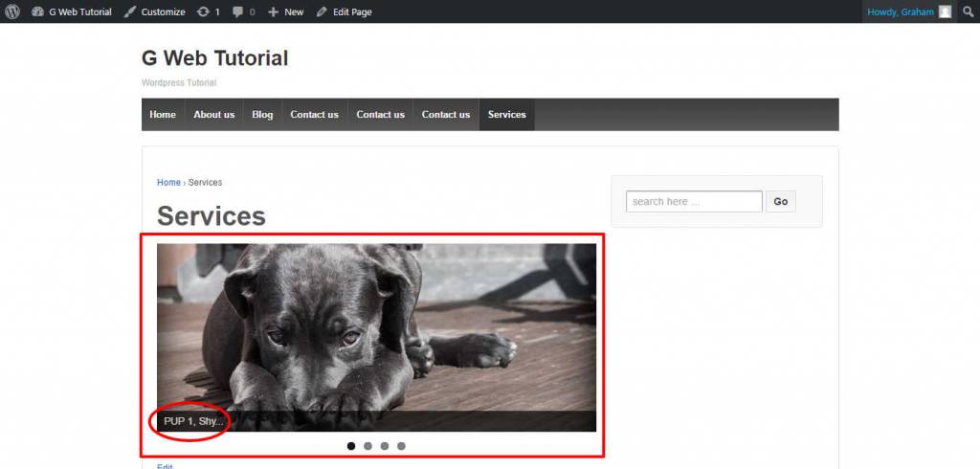Focus the 'search here' input field

pyautogui.click(x=694, y=201)
